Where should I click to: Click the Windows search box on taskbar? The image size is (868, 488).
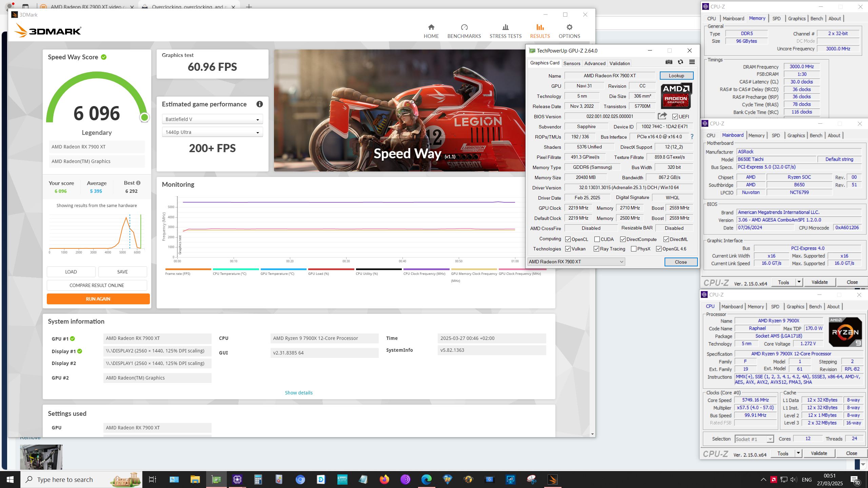tap(81, 480)
